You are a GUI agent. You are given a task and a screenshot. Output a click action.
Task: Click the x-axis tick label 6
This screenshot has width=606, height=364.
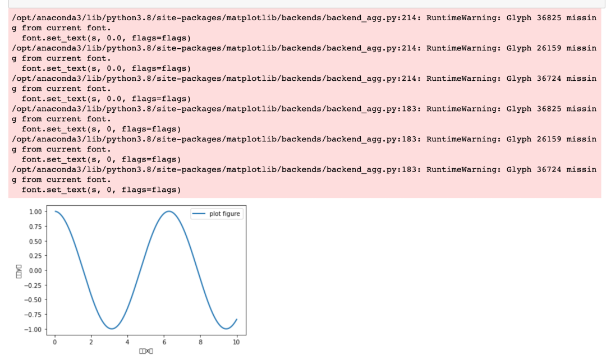164,342
